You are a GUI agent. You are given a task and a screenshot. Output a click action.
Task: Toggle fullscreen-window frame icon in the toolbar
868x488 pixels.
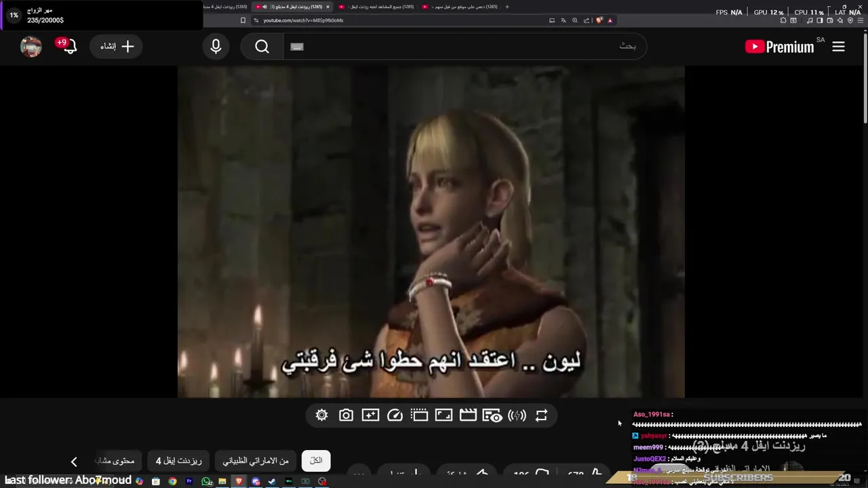(x=443, y=415)
